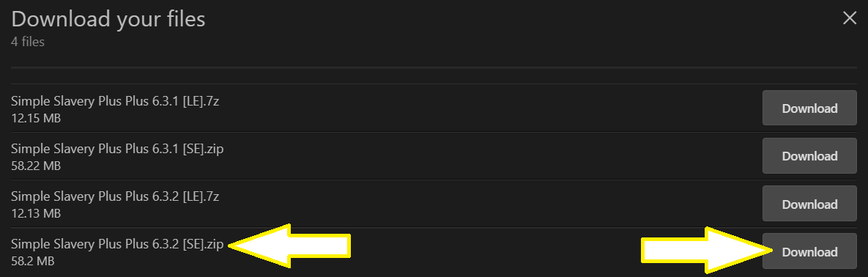The width and height of the screenshot is (868, 277).
Task: Click the 12.15 MB file size label
Action: (35, 118)
